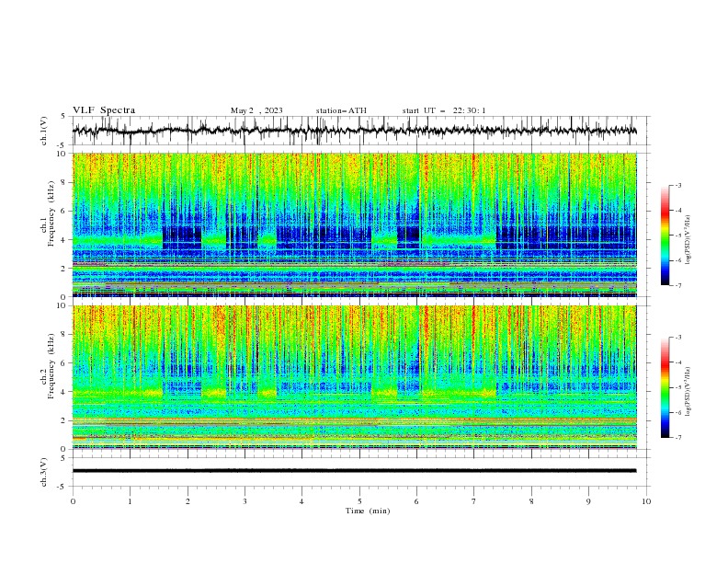Click the "VLF Spectra" title text
728x563 pixels.
[x=104, y=110]
